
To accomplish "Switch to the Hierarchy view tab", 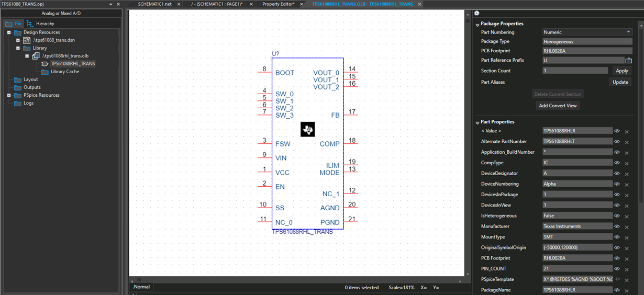I will [x=41, y=24].
